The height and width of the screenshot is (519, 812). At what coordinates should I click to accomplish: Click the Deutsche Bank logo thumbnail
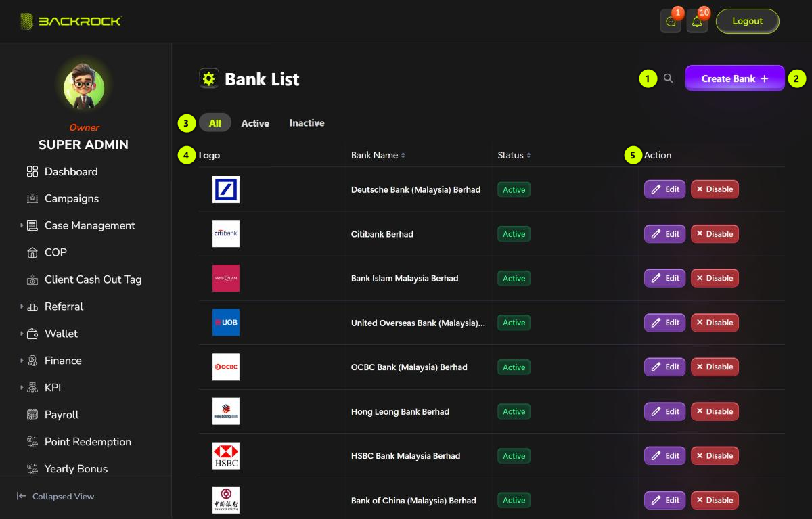coord(226,189)
